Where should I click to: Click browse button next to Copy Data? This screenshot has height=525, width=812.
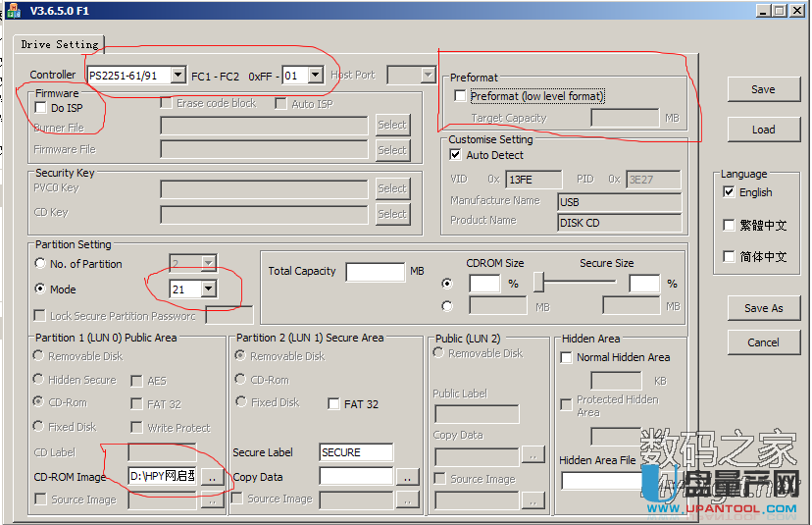pyautogui.click(x=408, y=476)
